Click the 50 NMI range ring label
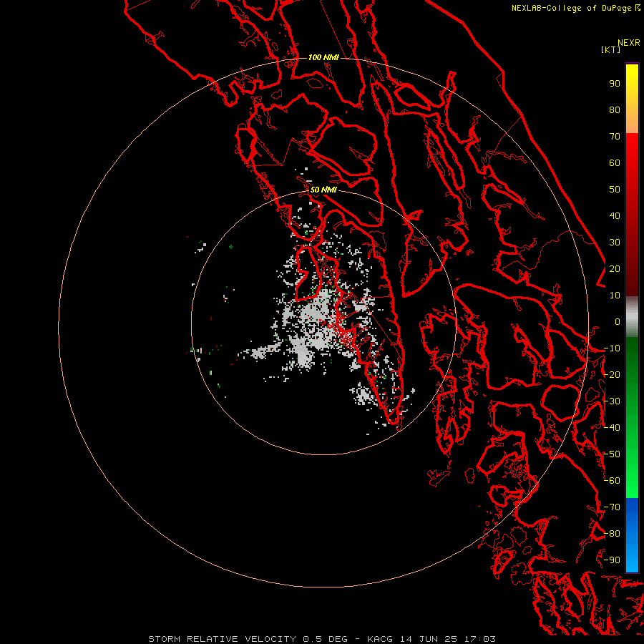 click(x=323, y=190)
